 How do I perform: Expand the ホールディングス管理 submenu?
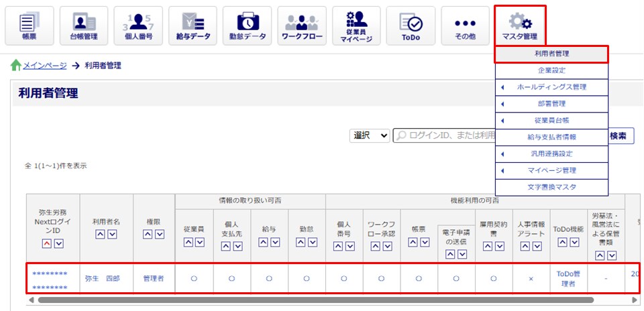(x=551, y=87)
